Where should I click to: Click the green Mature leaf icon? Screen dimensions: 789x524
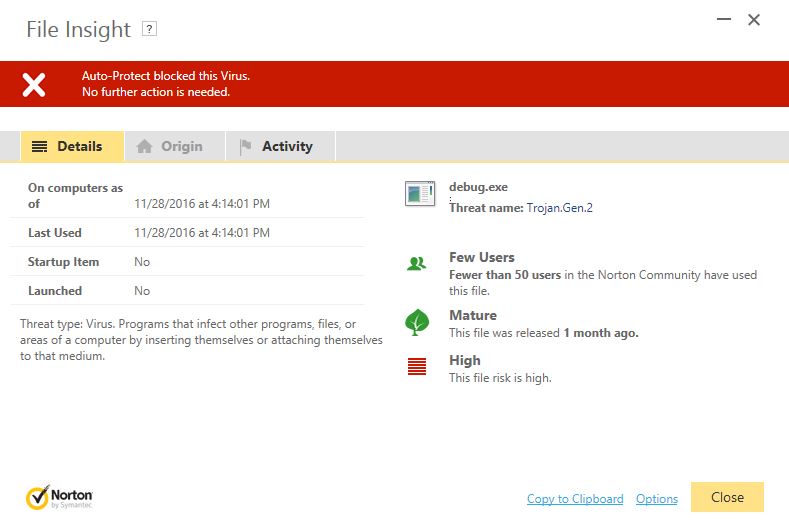pyautogui.click(x=417, y=322)
